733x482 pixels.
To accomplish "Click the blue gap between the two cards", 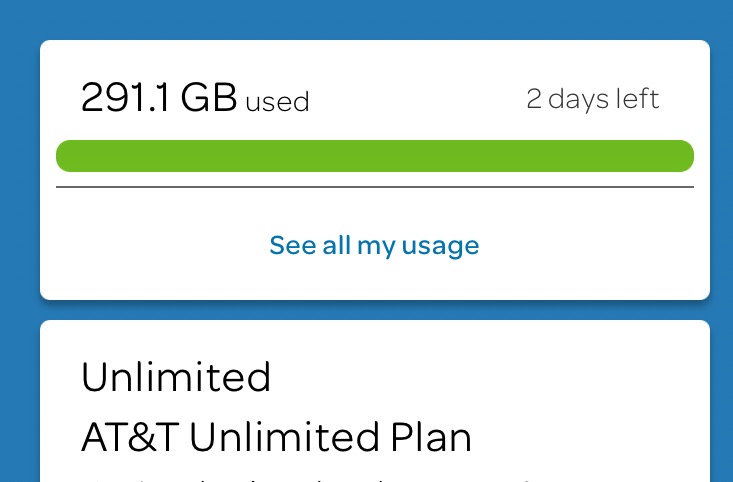I will tap(374, 310).
